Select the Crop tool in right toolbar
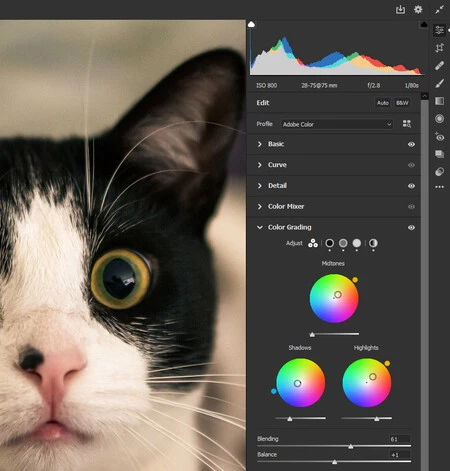The height and width of the screenshot is (471, 450). tap(439, 48)
